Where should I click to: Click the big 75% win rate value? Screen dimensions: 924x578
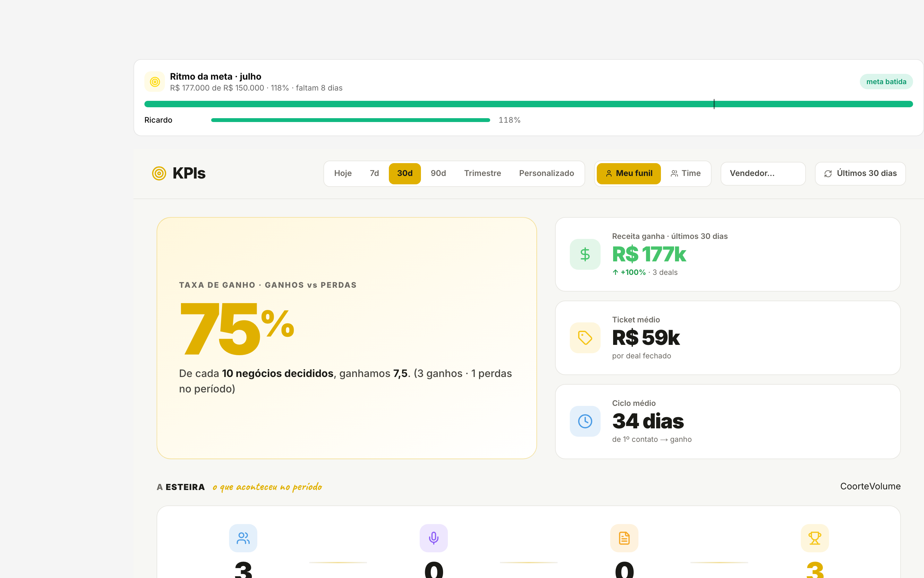pos(237,329)
